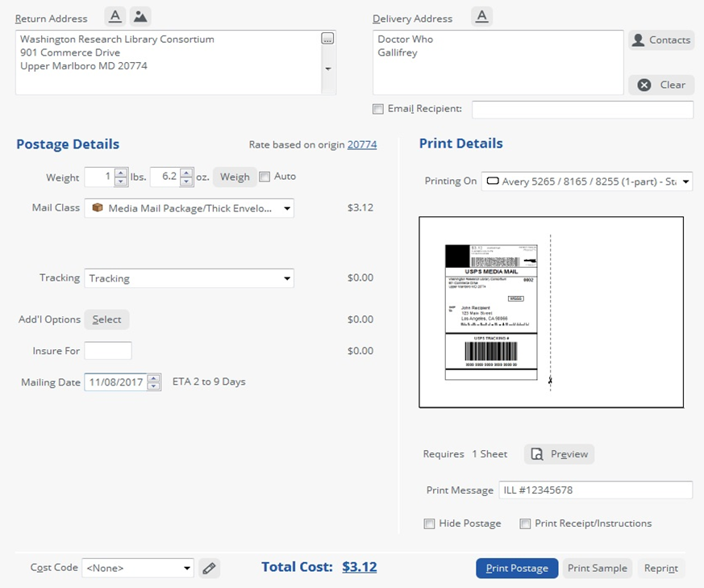Click the ellipsis button in return address
The width and height of the screenshot is (704, 588).
point(327,39)
